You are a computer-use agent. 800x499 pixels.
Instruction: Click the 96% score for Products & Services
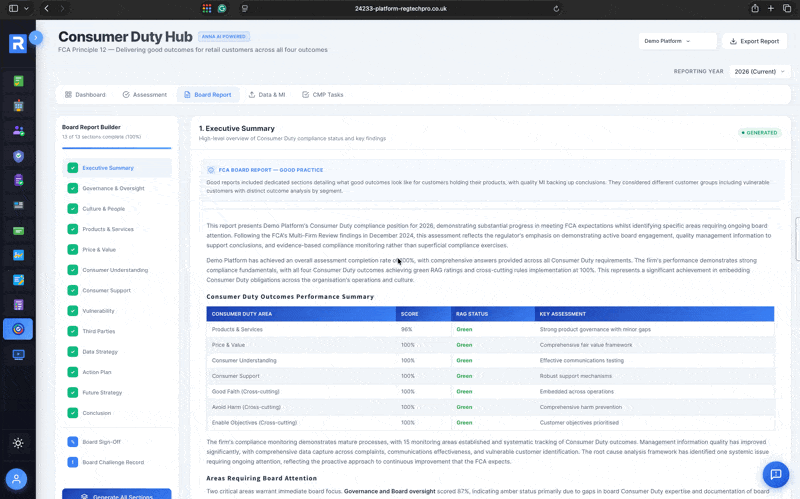tap(406, 330)
